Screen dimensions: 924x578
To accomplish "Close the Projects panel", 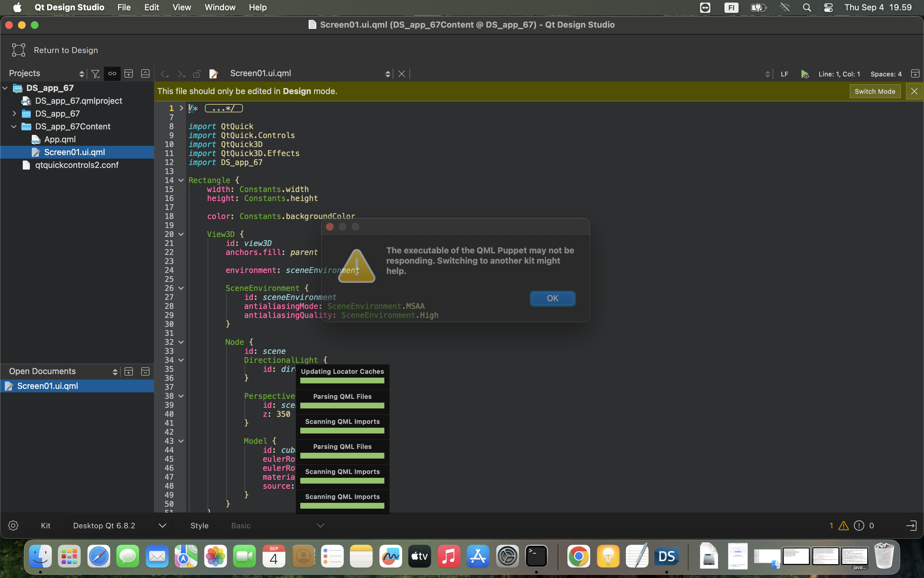I will pyautogui.click(x=145, y=74).
